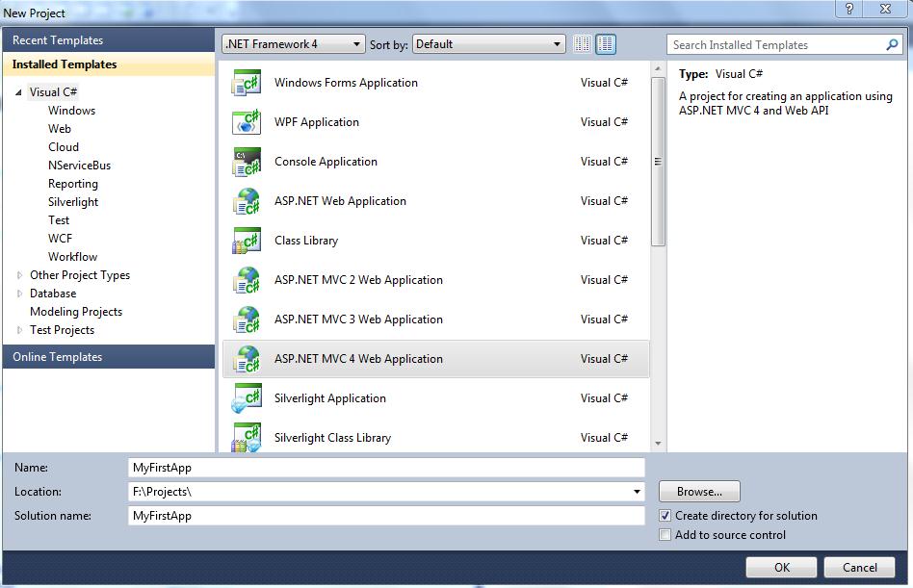This screenshot has height=588, width=913.
Task: Click the Browse... button
Action: pyautogui.click(x=699, y=492)
